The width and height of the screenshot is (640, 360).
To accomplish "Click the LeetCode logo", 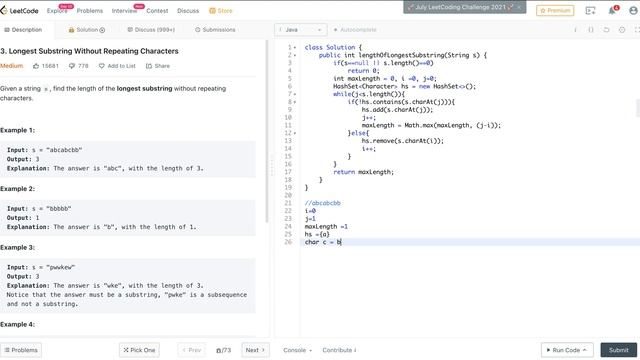I will click(19, 11).
